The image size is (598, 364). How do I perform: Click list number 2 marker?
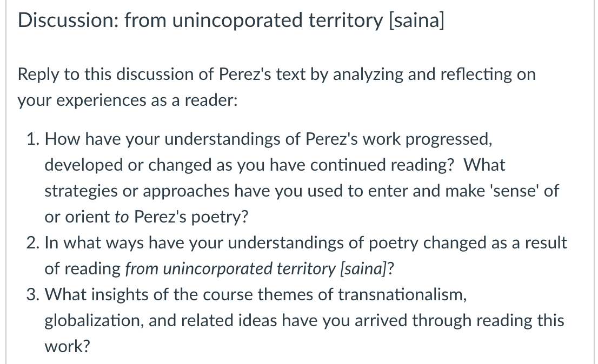[x=33, y=242]
